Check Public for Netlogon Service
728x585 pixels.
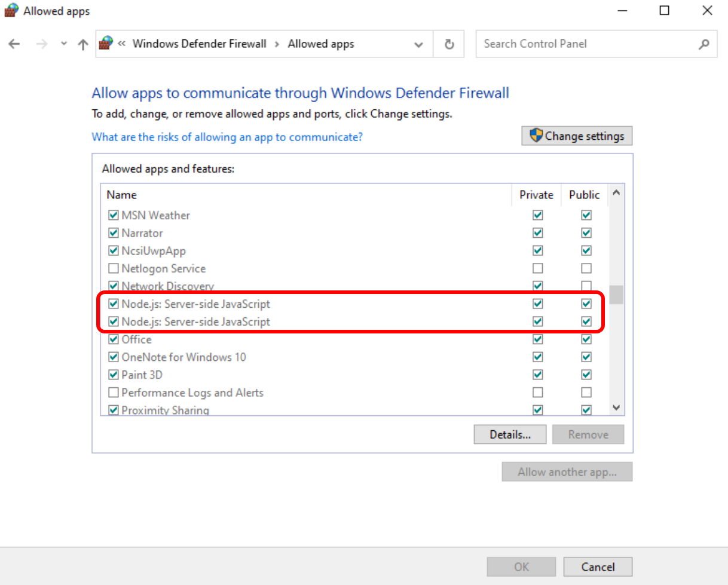(x=586, y=268)
